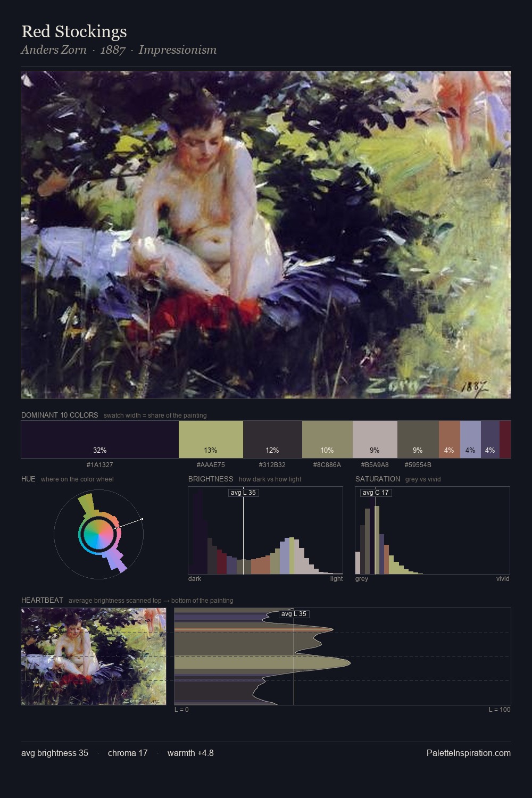Click the hue color wheel center
532x798 pixels.
pyautogui.click(x=98, y=534)
